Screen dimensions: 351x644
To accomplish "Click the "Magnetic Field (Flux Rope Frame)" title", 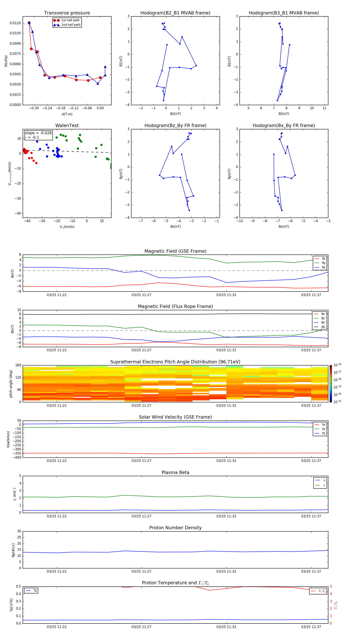I will click(175, 306).
